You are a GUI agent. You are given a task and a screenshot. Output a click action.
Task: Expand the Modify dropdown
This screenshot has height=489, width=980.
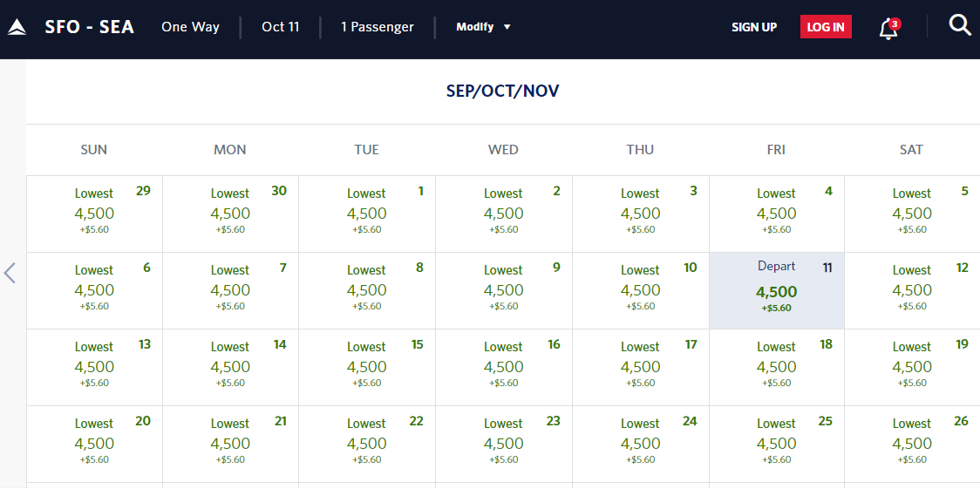click(x=484, y=27)
